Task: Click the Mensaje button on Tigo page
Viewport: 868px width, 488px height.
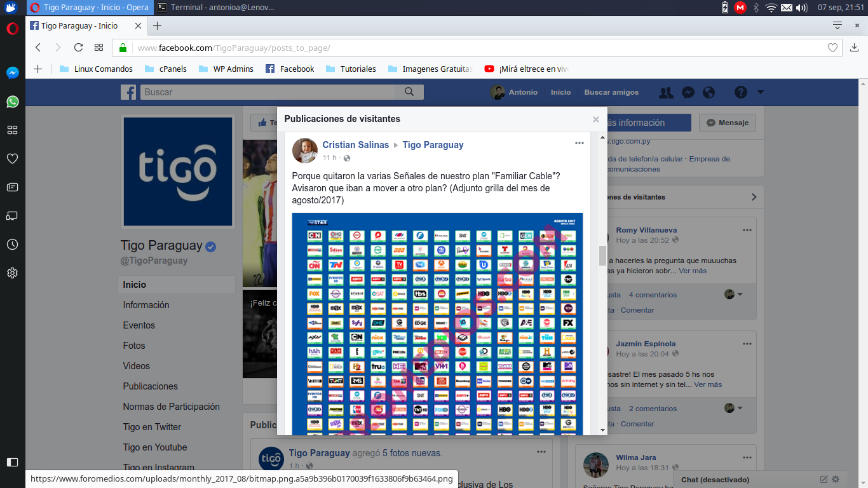Action: click(727, 123)
